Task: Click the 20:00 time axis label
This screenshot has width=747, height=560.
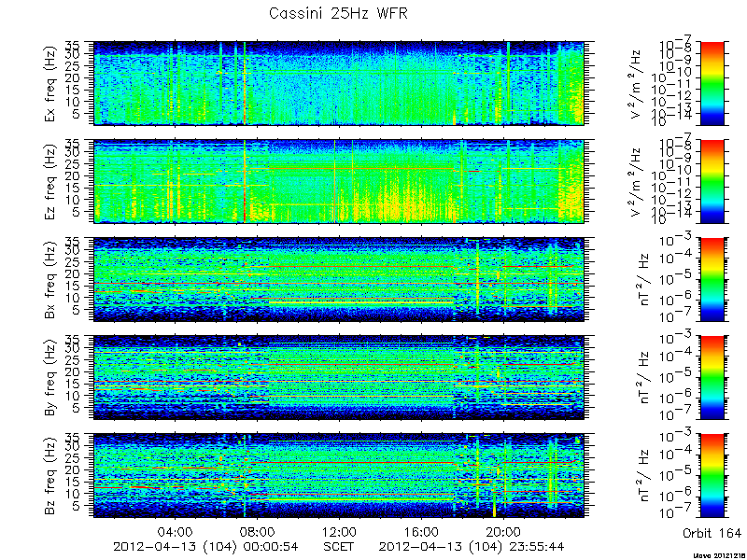Action: click(503, 531)
